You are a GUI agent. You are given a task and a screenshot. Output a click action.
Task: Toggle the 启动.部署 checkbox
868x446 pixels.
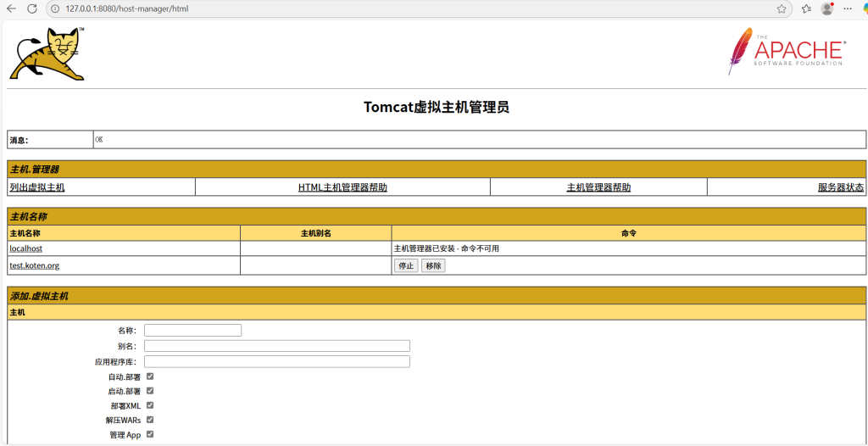coord(150,391)
